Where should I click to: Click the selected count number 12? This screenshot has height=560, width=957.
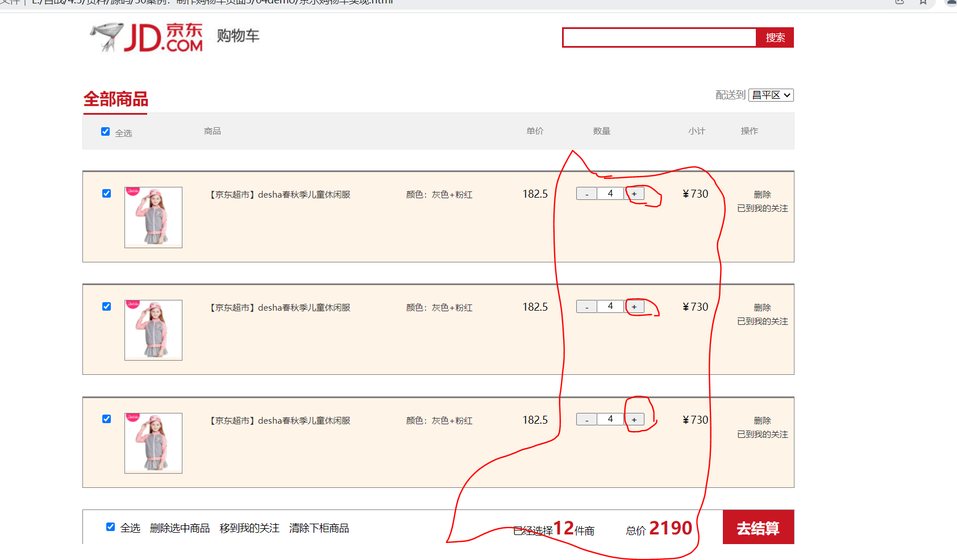point(564,528)
